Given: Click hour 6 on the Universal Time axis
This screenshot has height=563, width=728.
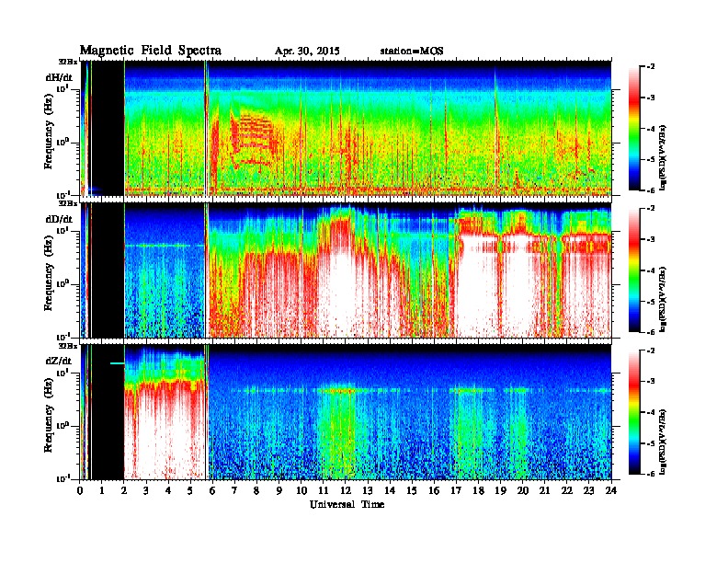Looking at the screenshot, I should 212,491.
